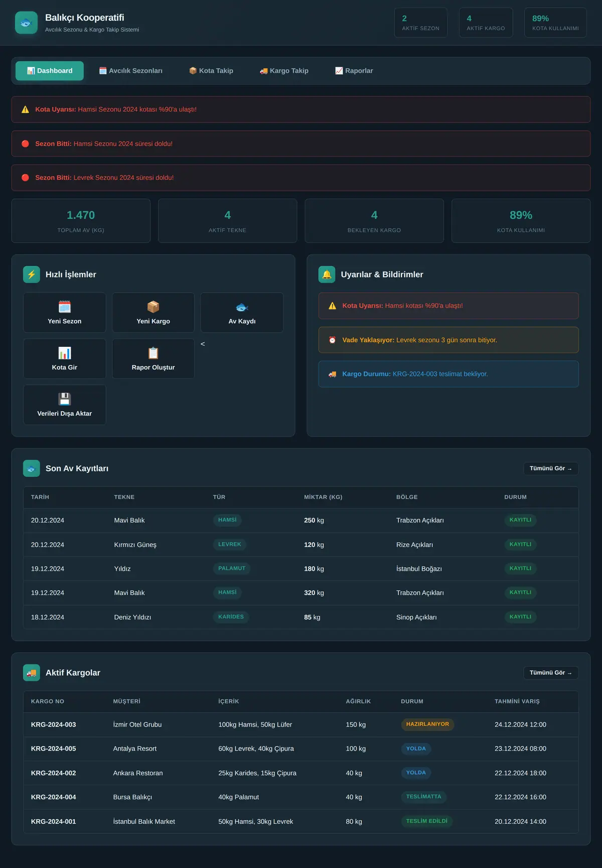The image size is (602, 868).
Task: Click the Aktif Kargo header stat card
Action: [486, 23]
